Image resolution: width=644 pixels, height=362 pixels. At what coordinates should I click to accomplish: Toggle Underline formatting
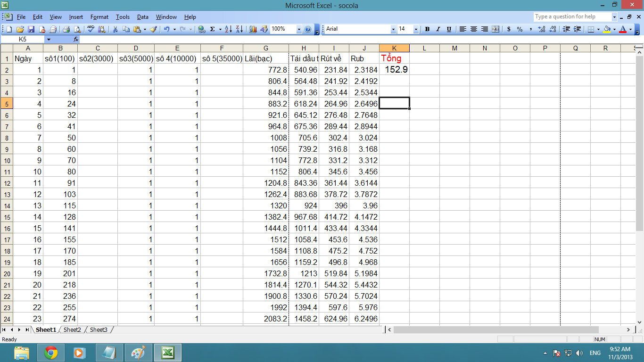pyautogui.click(x=449, y=29)
